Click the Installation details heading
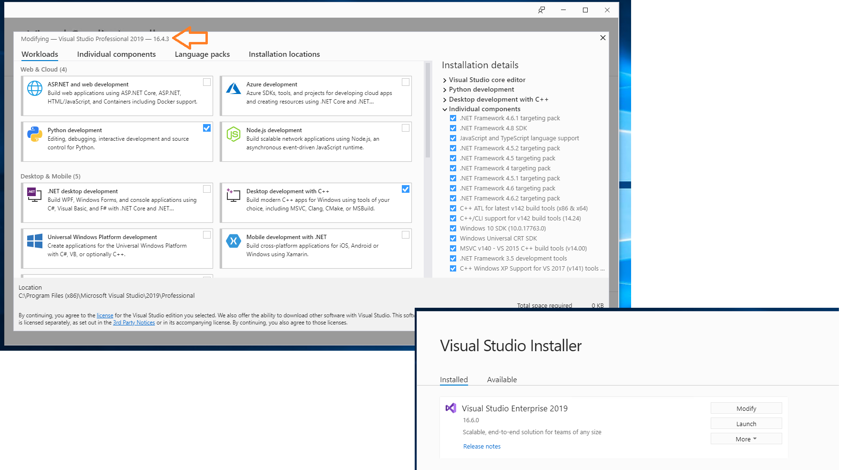The width and height of the screenshot is (868, 470). pyautogui.click(x=480, y=65)
